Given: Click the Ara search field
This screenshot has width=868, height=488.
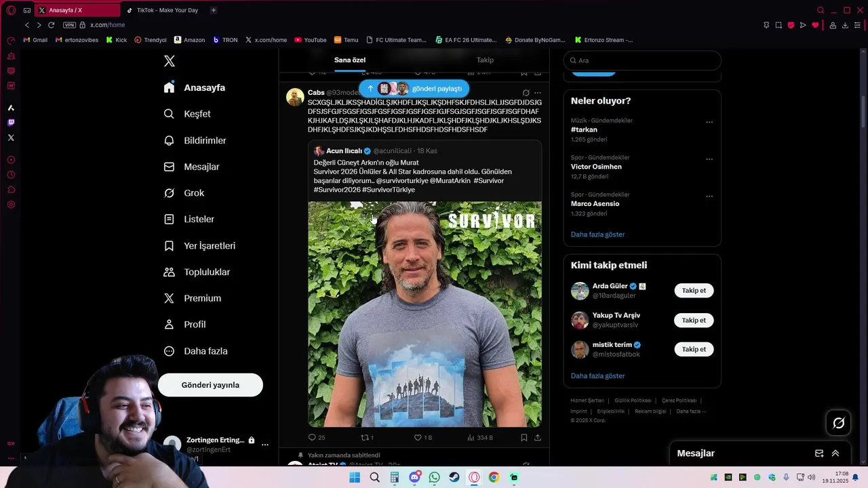Looking at the screenshot, I should [642, 60].
